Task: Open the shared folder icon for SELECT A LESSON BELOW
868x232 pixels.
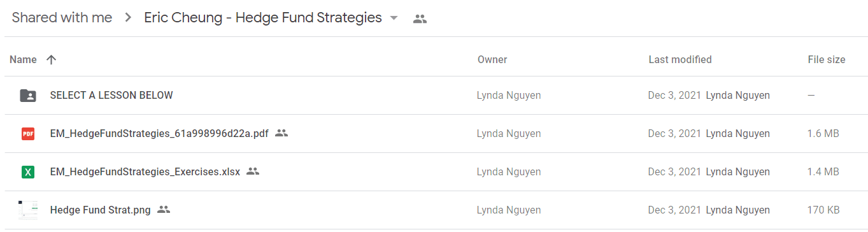Action: coord(28,96)
